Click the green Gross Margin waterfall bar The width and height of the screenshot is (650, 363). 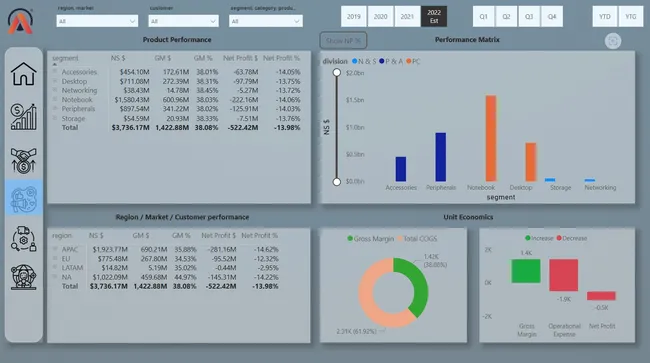(x=526, y=271)
